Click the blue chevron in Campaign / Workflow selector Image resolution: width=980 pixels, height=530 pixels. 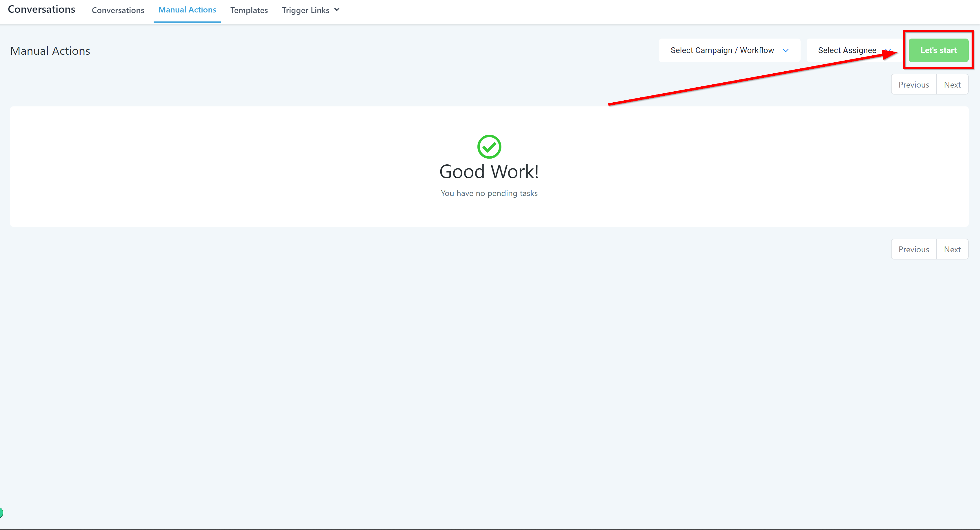point(786,50)
